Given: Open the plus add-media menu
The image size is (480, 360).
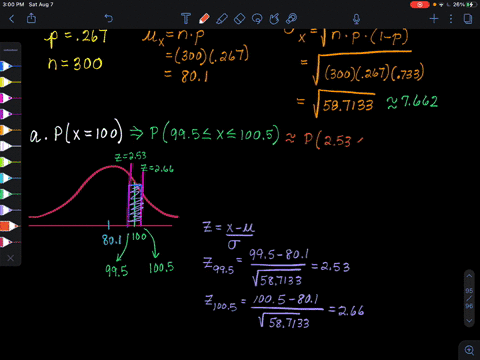Looking at the screenshot, I should [434, 19].
